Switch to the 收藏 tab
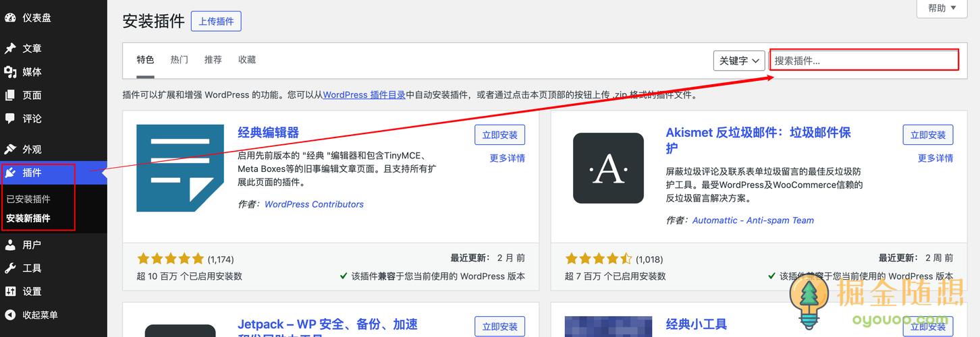Screen dimensions: 980x337 click(x=247, y=60)
